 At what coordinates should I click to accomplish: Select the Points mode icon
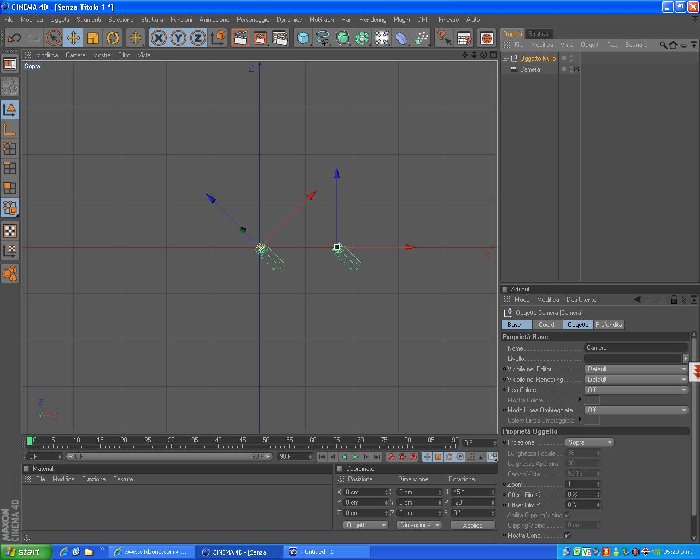pyautogui.click(x=9, y=148)
